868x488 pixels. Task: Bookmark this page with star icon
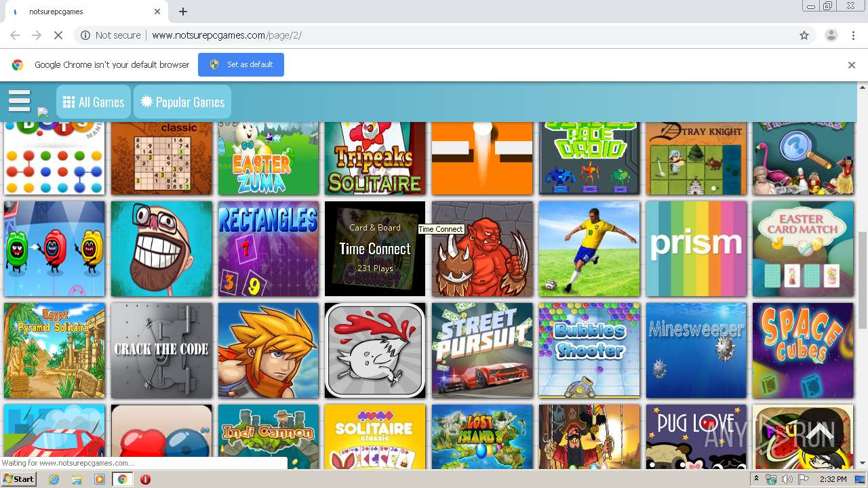click(804, 35)
